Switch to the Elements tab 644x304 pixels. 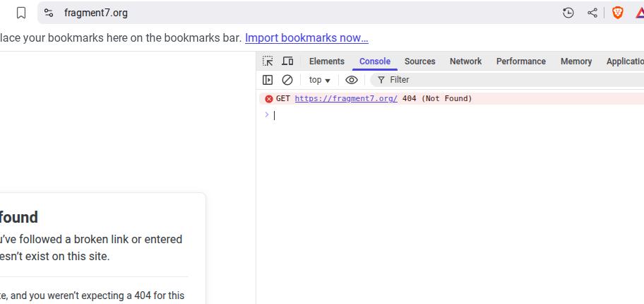click(x=326, y=62)
